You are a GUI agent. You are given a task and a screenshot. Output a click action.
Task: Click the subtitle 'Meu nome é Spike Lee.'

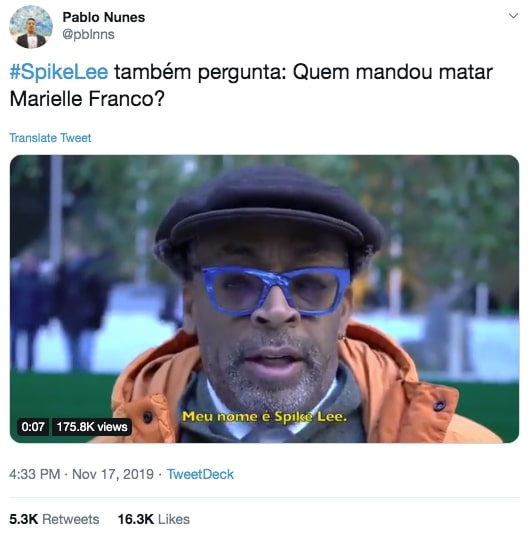click(x=264, y=416)
